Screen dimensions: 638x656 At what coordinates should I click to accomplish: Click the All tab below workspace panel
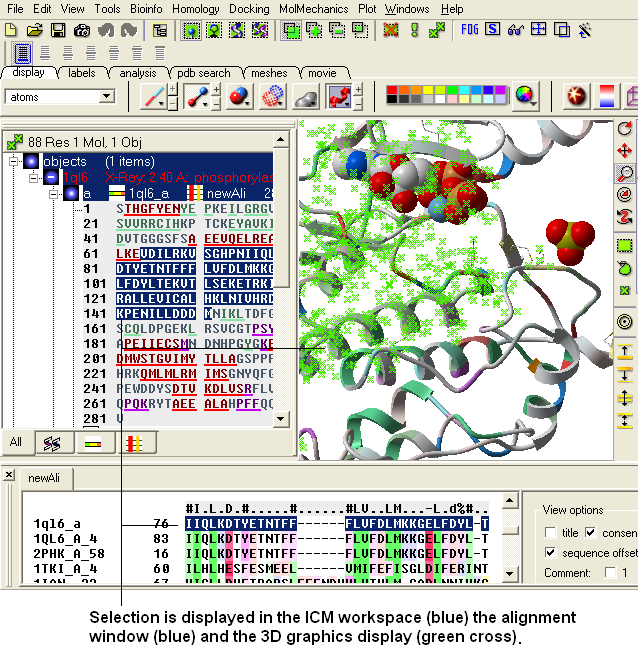[16, 441]
